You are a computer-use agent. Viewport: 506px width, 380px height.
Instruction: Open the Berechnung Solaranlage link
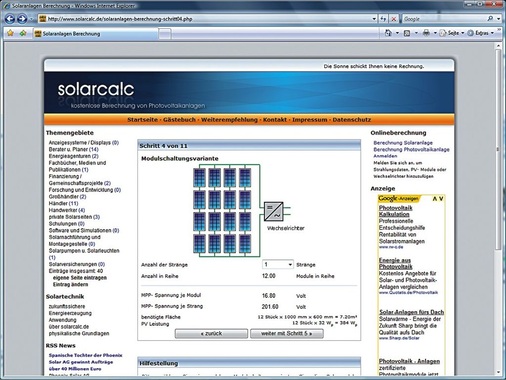pos(403,143)
